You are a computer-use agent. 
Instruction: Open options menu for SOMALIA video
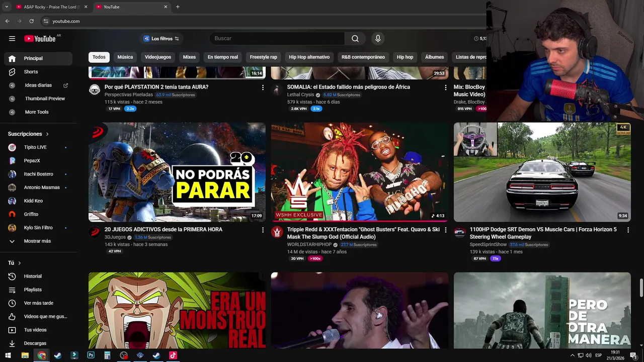point(445,87)
